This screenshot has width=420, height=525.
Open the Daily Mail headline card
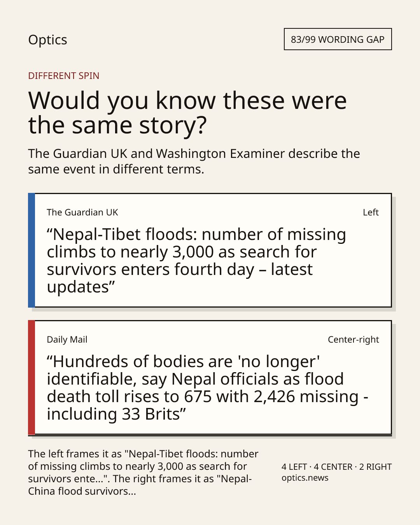pyautogui.click(x=210, y=377)
